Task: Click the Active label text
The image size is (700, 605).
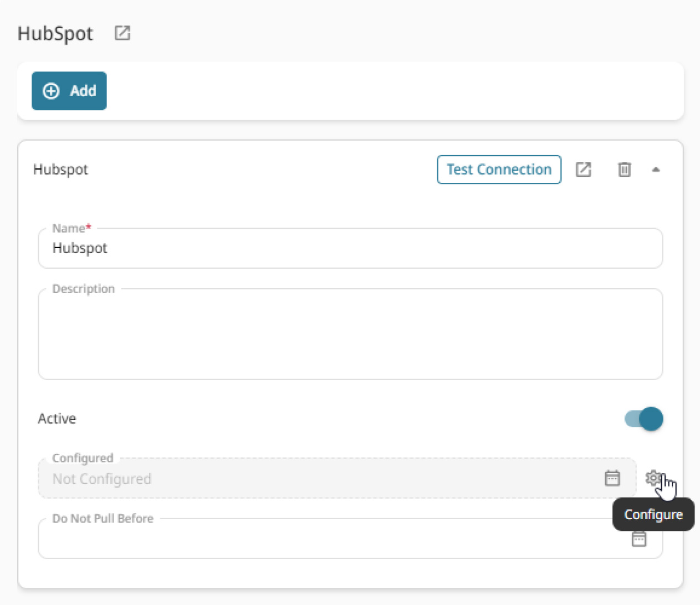Action: tap(57, 419)
